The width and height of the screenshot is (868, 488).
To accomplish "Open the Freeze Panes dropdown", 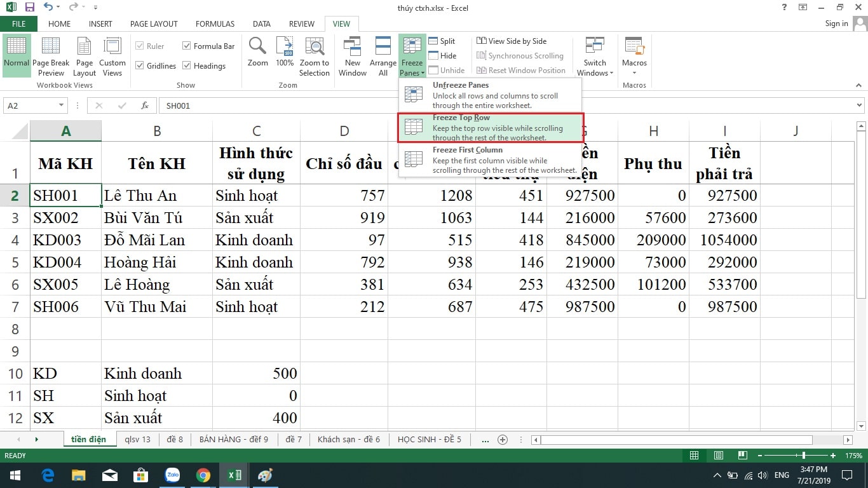I will (412, 56).
